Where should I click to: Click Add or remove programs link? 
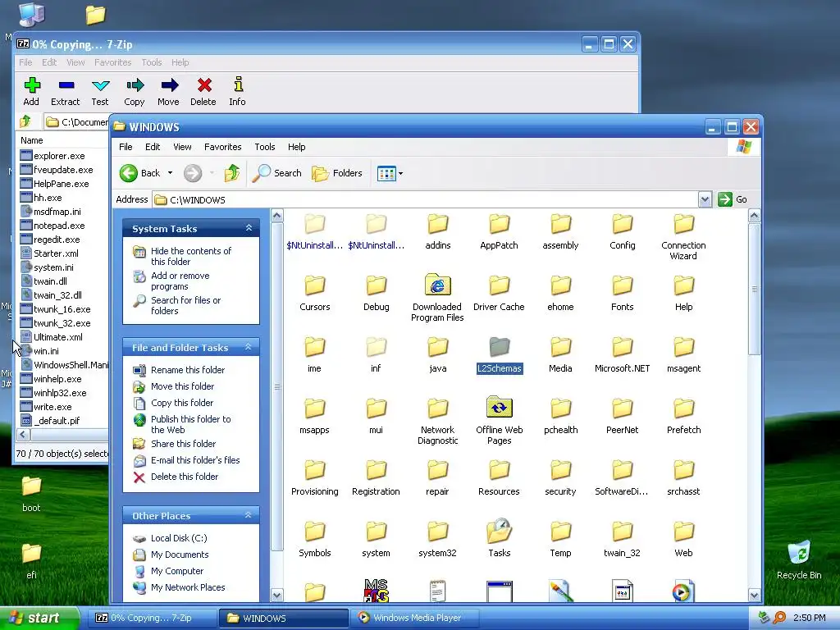click(180, 281)
